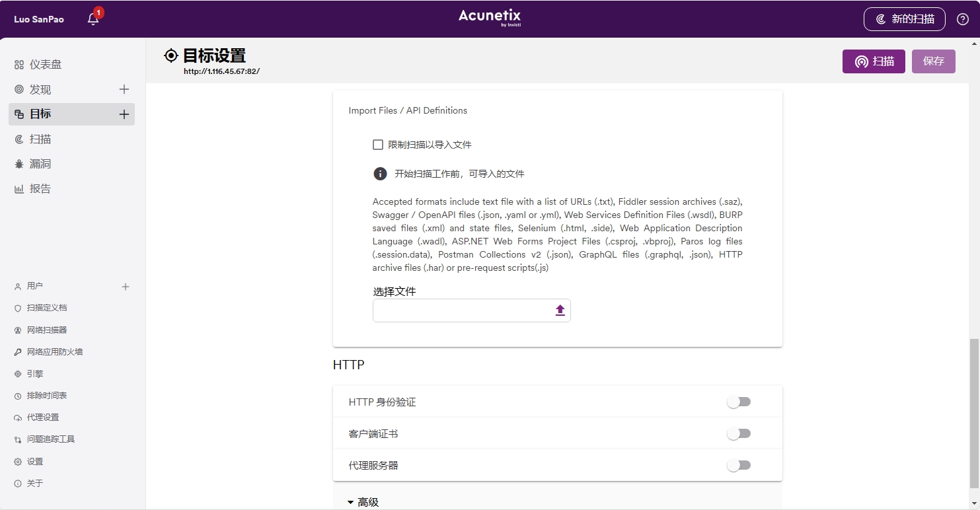Click Luo SanPao user name

(39, 19)
